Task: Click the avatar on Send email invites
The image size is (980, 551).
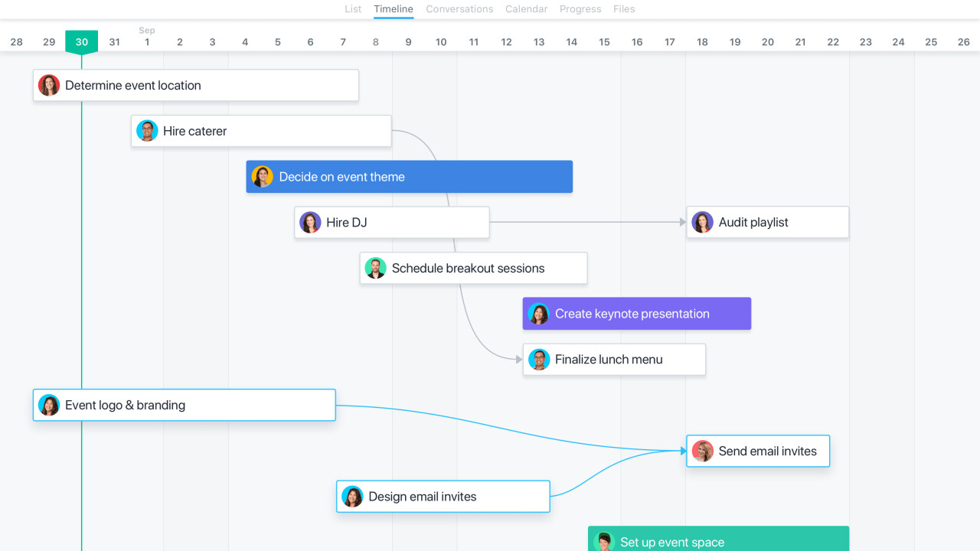Action: point(702,451)
